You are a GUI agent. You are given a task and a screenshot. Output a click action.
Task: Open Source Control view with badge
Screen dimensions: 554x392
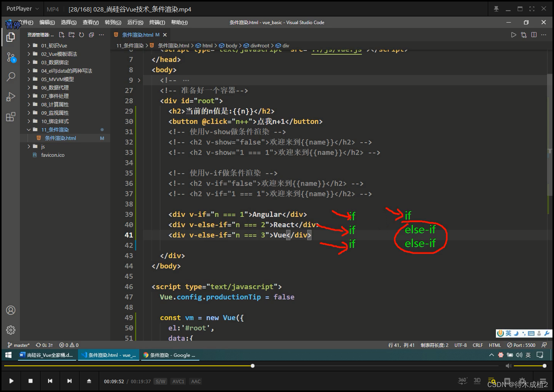11,58
